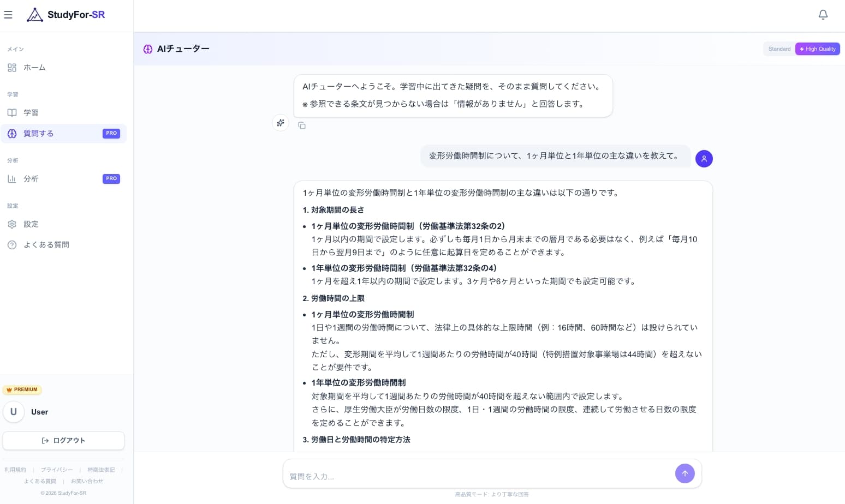Copy the welcome message using the copy icon

click(x=302, y=125)
